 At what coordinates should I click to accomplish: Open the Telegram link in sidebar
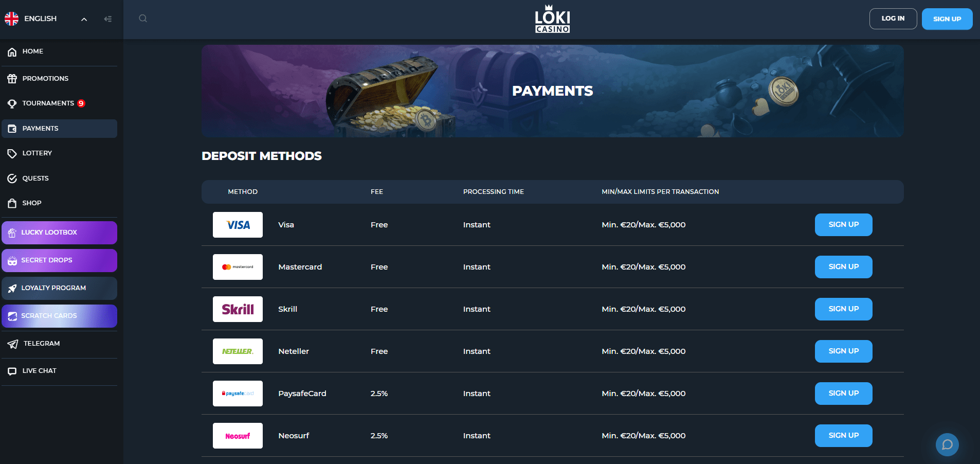pos(41,344)
